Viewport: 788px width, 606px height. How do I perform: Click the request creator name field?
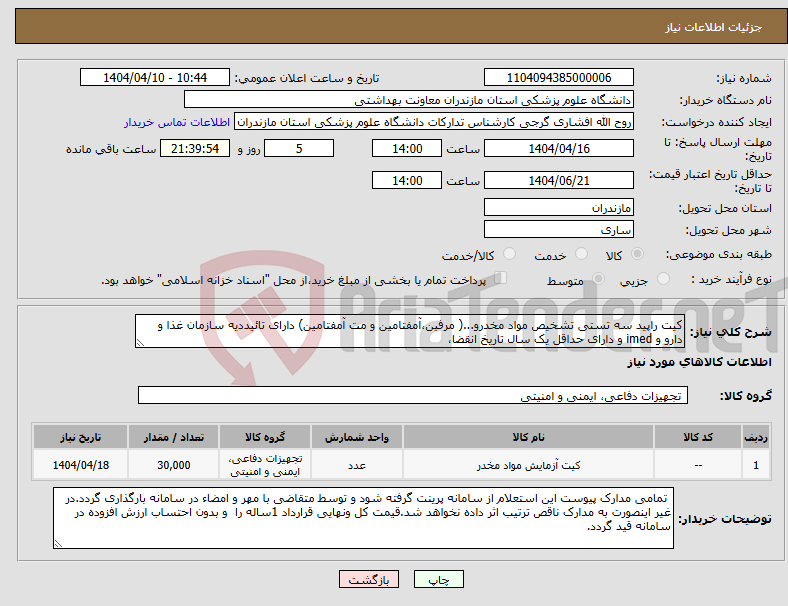(434, 122)
